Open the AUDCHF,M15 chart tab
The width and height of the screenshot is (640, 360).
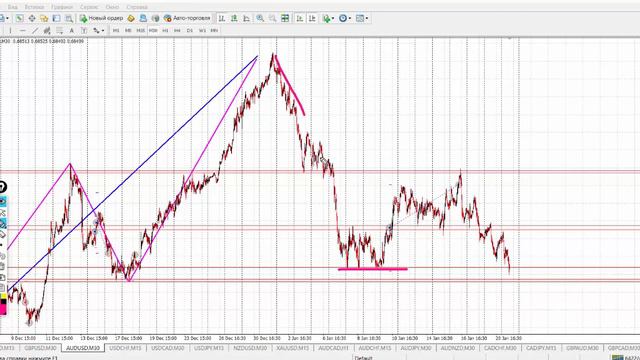374,348
